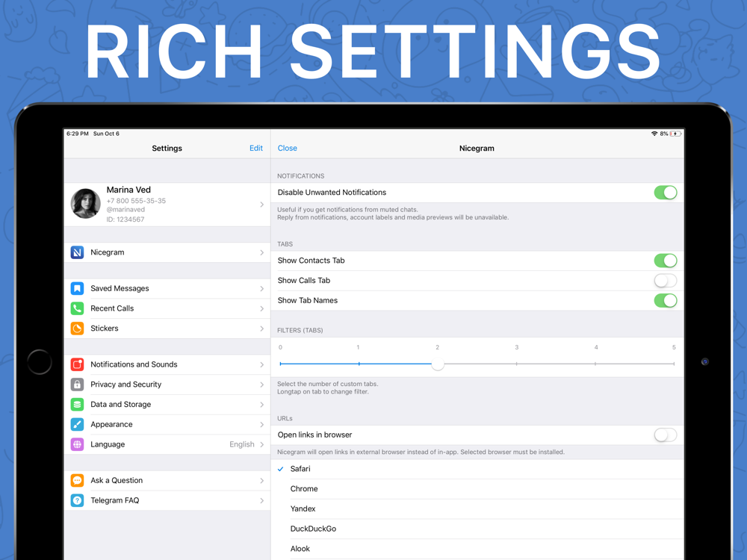
Task: Set Filters slider to mark 4
Action: 595,364
